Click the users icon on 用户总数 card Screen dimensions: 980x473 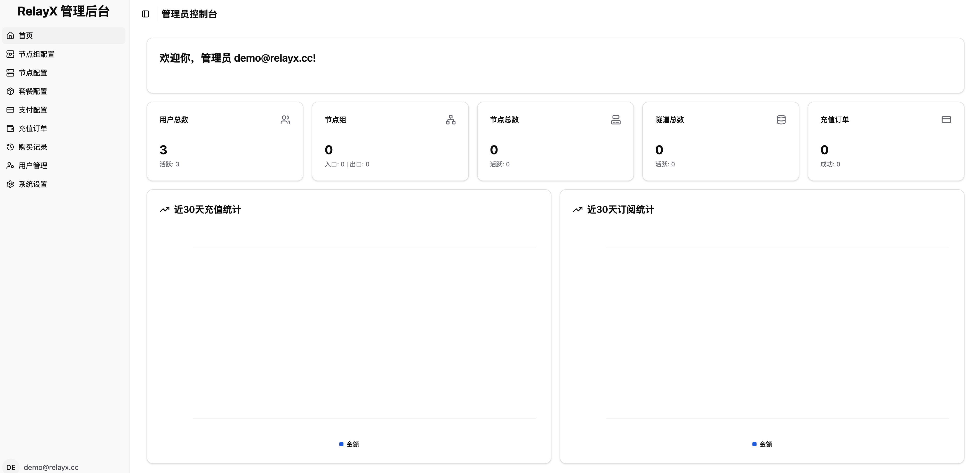[x=285, y=120]
